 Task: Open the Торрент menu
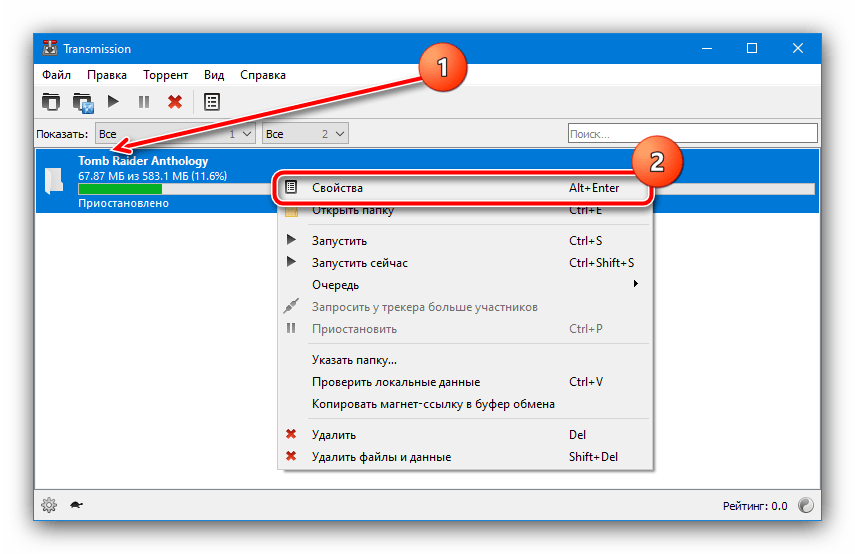tap(165, 75)
